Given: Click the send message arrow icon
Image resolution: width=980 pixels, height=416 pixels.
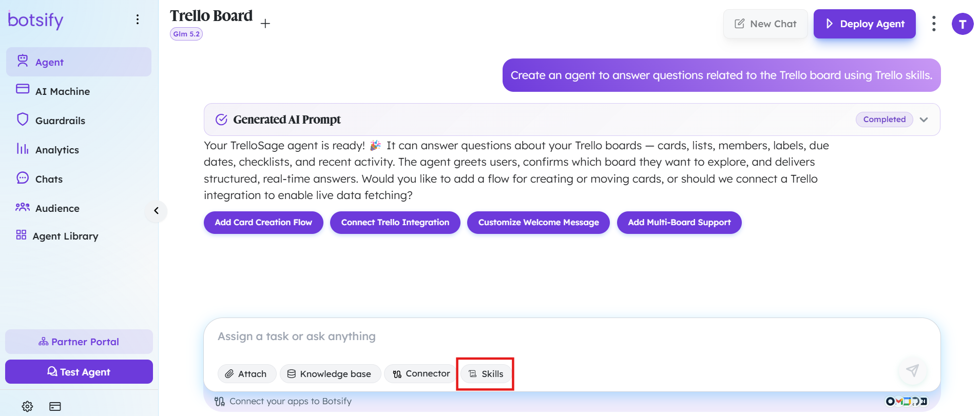Looking at the screenshot, I should [x=912, y=370].
